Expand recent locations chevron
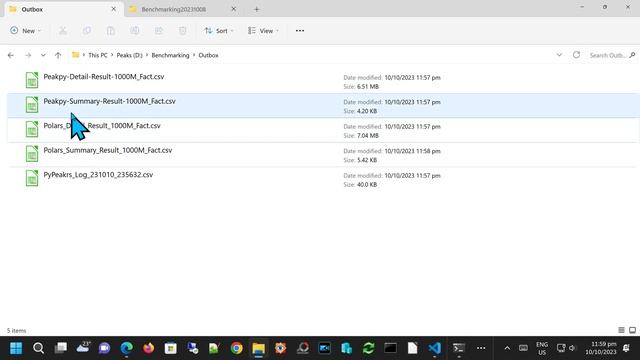Image resolution: width=640 pixels, height=360 pixels. pyautogui.click(x=43, y=55)
